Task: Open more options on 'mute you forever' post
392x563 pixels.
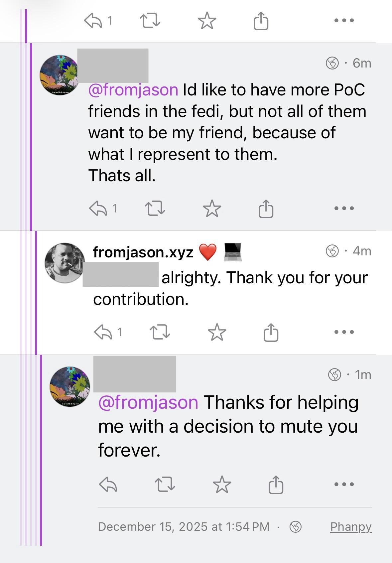Action: pos(344,484)
